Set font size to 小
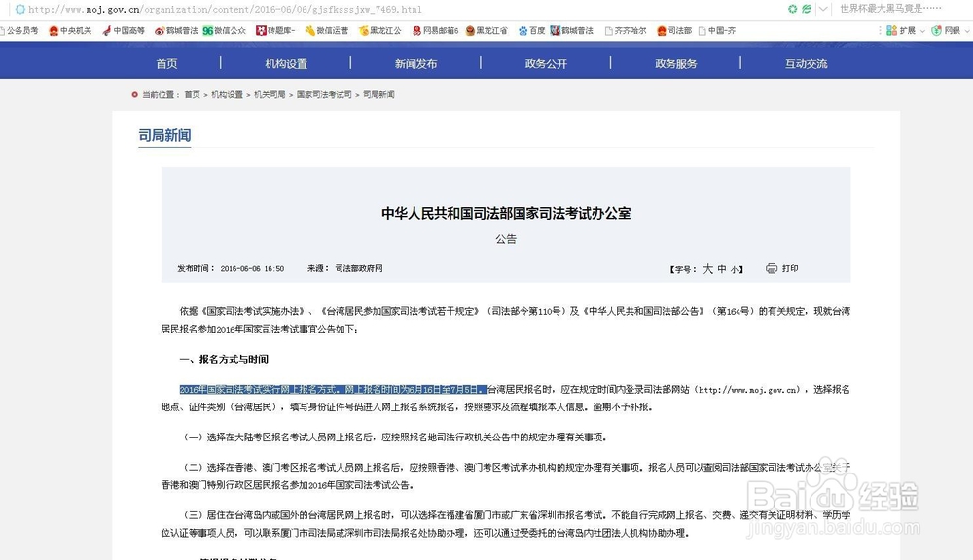 (x=734, y=269)
